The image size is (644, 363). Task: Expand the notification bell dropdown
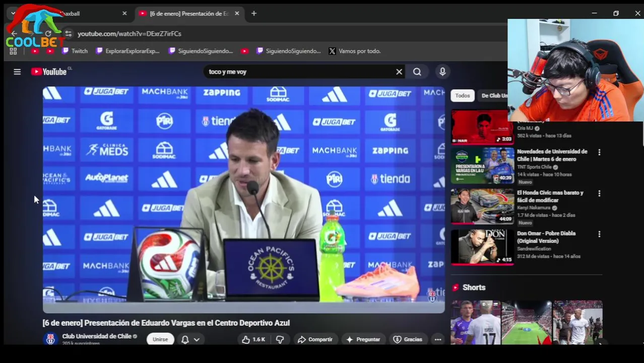pyautogui.click(x=190, y=339)
